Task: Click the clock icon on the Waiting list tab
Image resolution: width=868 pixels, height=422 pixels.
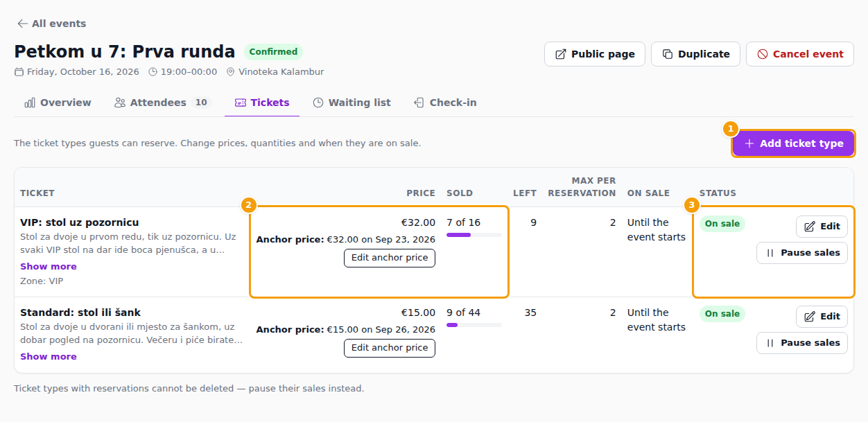Action: point(318,103)
